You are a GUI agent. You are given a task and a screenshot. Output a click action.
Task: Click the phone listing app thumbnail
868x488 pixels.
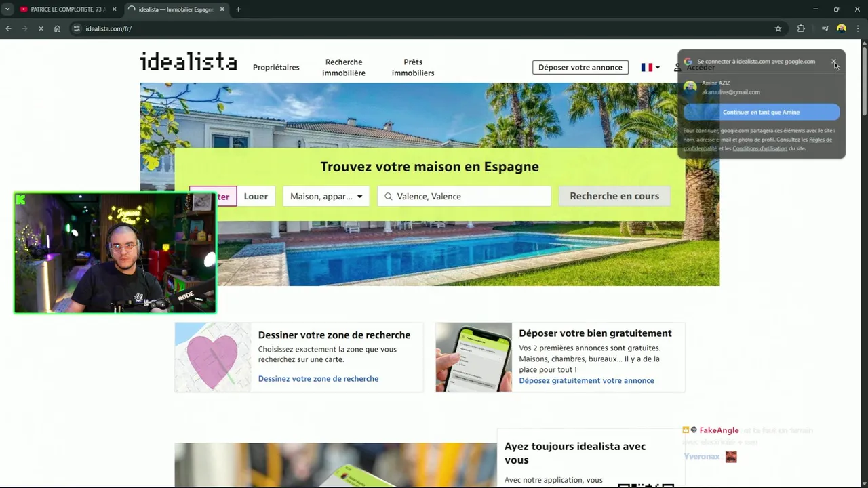474,357
